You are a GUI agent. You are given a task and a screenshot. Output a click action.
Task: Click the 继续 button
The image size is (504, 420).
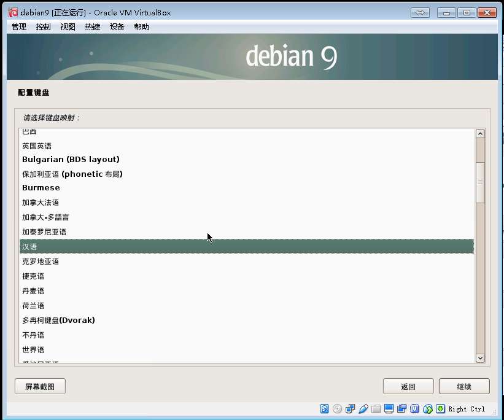(x=464, y=386)
